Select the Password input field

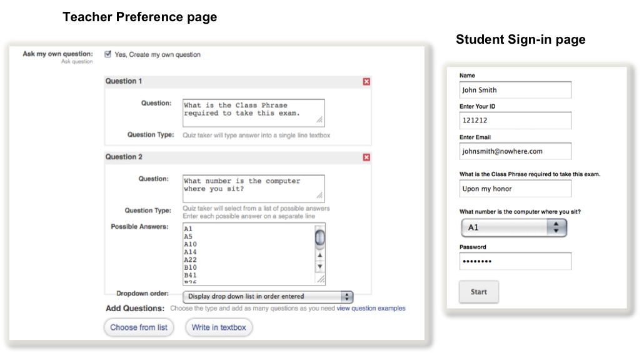coord(515,261)
